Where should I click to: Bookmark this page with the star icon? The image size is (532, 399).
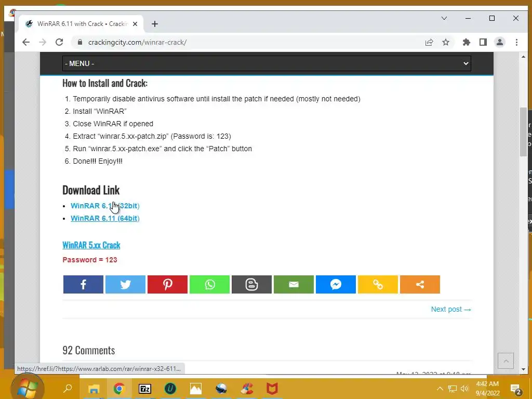(x=445, y=42)
